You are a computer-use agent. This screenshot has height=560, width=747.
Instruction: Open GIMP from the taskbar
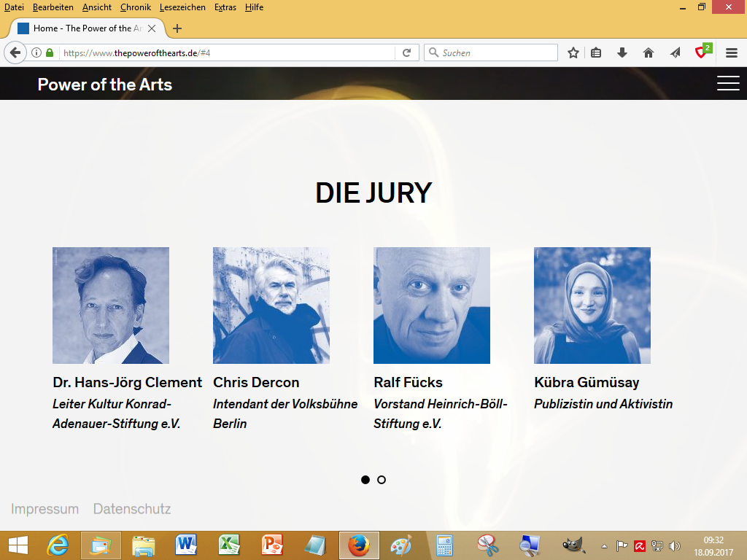pos(573,545)
